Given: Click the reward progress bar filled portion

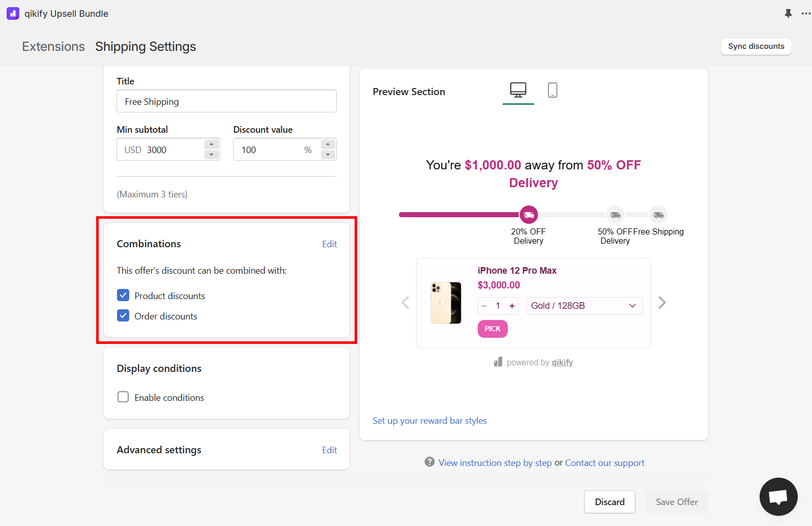Looking at the screenshot, I should [459, 215].
